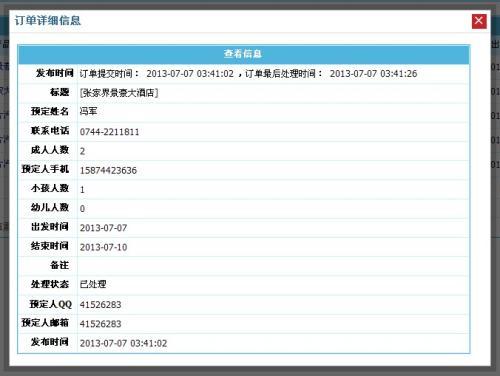This screenshot has width=500, height=376.
Task: Select the QQ number in 预定人QQ row
Action: (x=100, y=305)
